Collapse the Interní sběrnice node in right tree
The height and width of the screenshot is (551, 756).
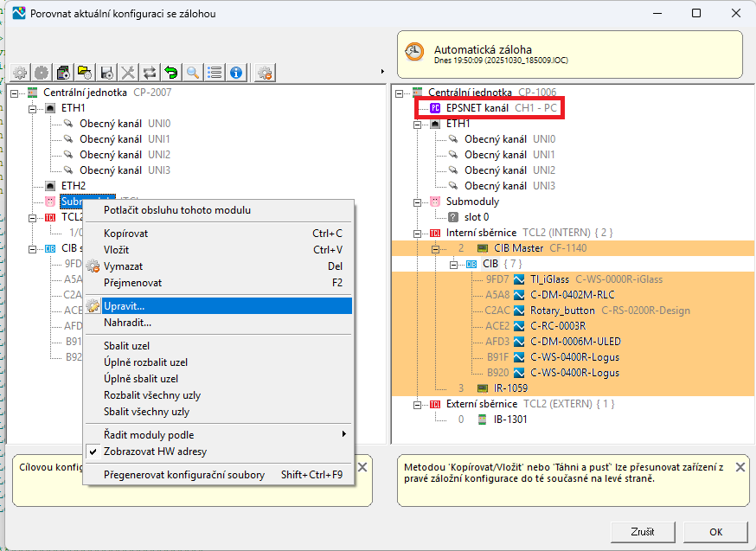click(x=418, y=233)
